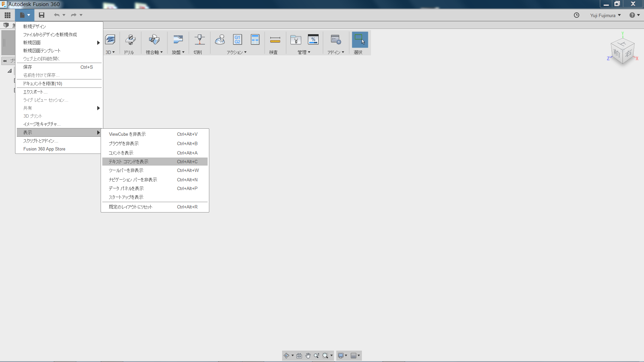Image resolution: width=644 pixels, height=362 pixels.
Task: Undo the last action arrow
Action: [57, 15]
